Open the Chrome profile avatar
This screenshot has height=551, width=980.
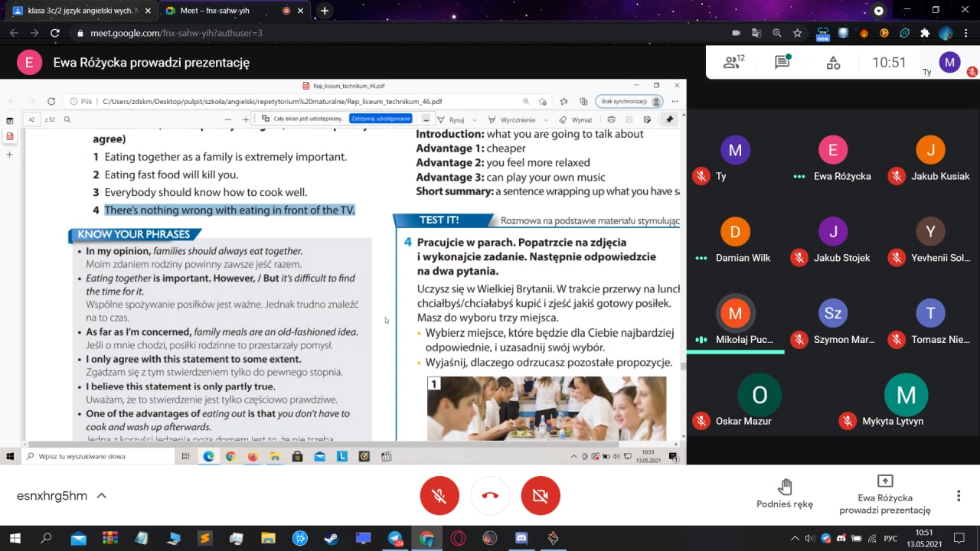pos(946,33)
